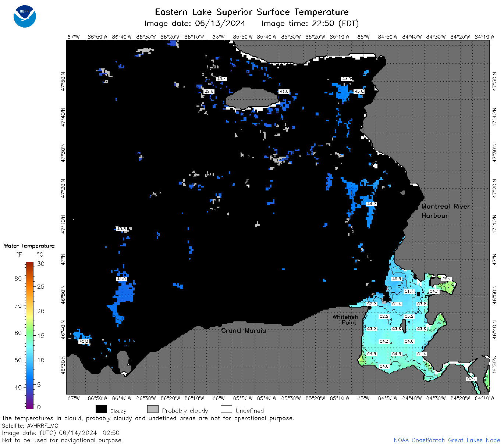Click the 25 mark on the Celsius scale
The width and height of the screenshot is (504, 446).
(41, 286)
